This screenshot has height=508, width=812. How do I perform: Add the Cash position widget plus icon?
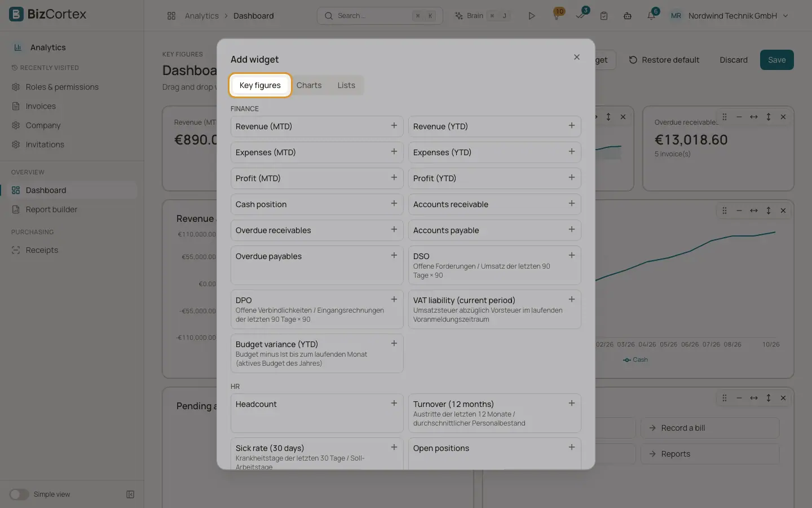394,204
